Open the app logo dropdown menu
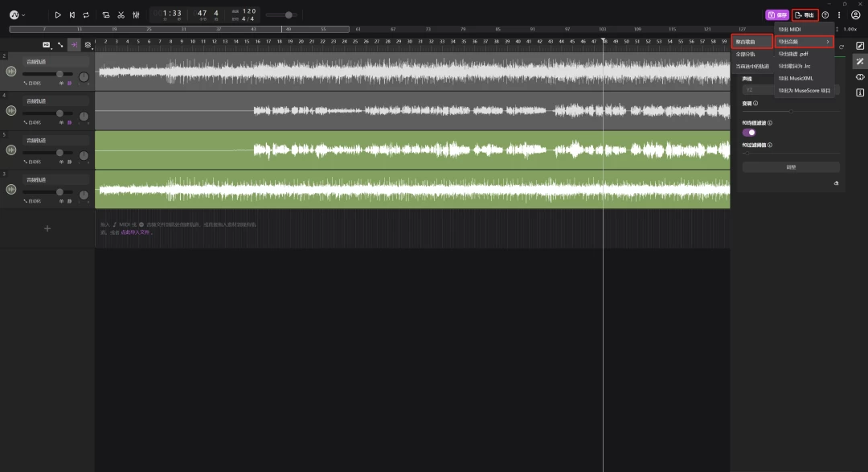Screen dimensions: 868x472 click(17, 15)
